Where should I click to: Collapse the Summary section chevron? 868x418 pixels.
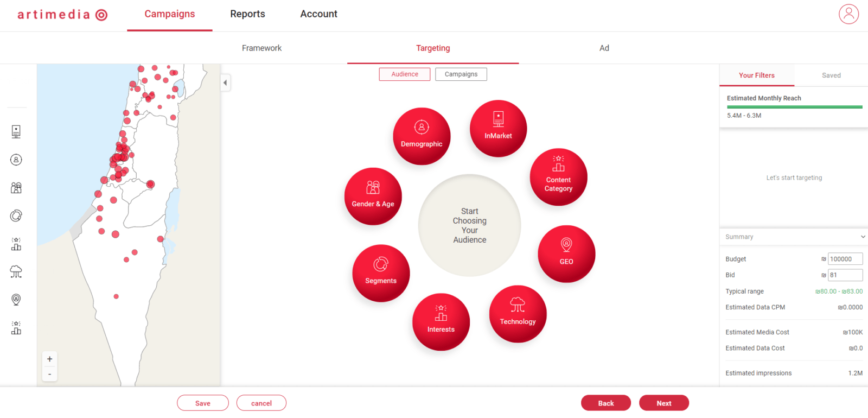pyautogui.click(x=863, y=237)
